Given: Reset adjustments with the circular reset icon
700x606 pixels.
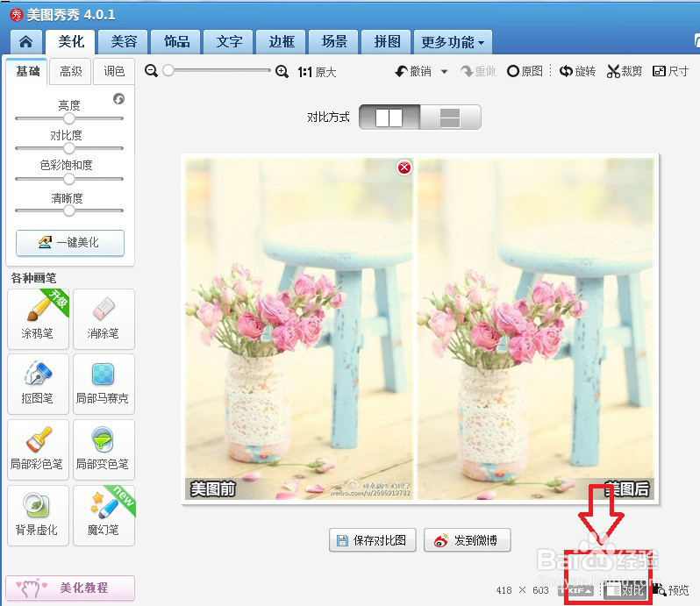Looking at the screenshot, I should click(118, 98).
